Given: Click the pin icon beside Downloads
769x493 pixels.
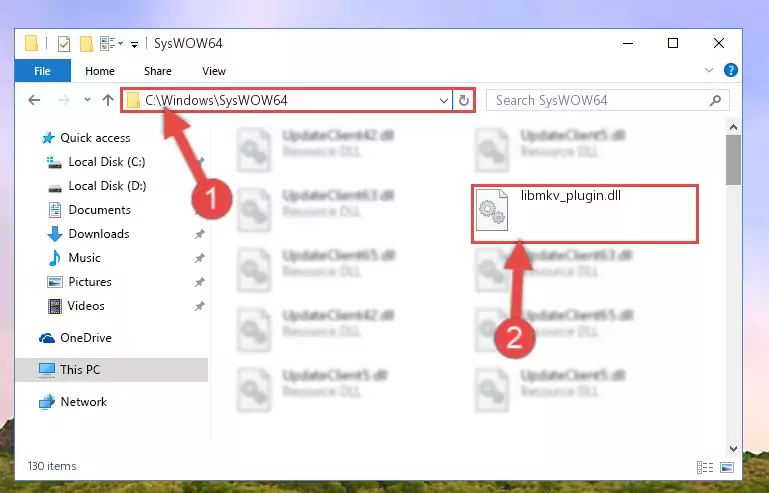Looking at the screenshot, I should tap(200, 234).
